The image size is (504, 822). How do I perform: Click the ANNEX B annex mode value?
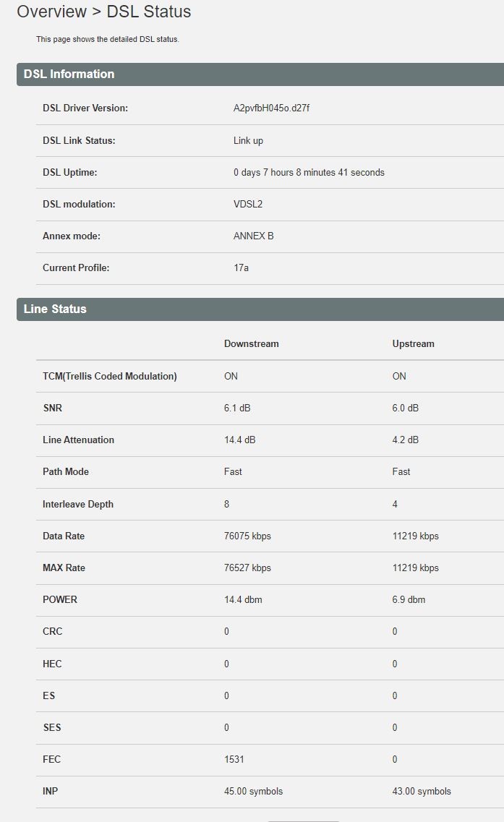point(253,236)
